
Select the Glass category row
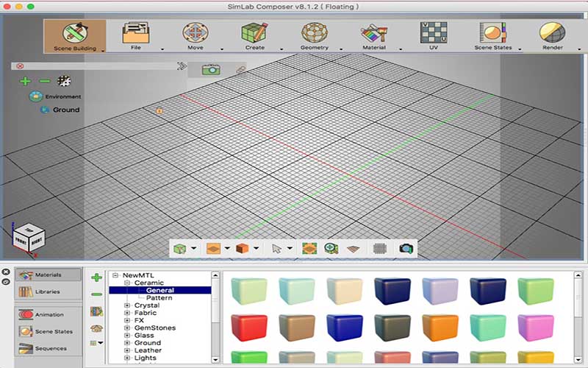pyautogui.click(x=144, y=336)
